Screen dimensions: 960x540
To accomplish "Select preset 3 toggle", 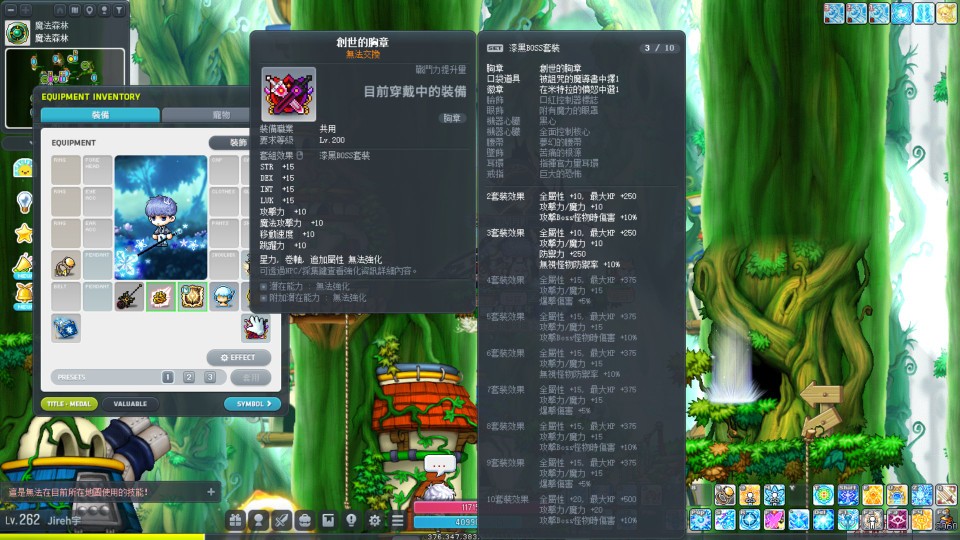I will click(x=209, y=377).
